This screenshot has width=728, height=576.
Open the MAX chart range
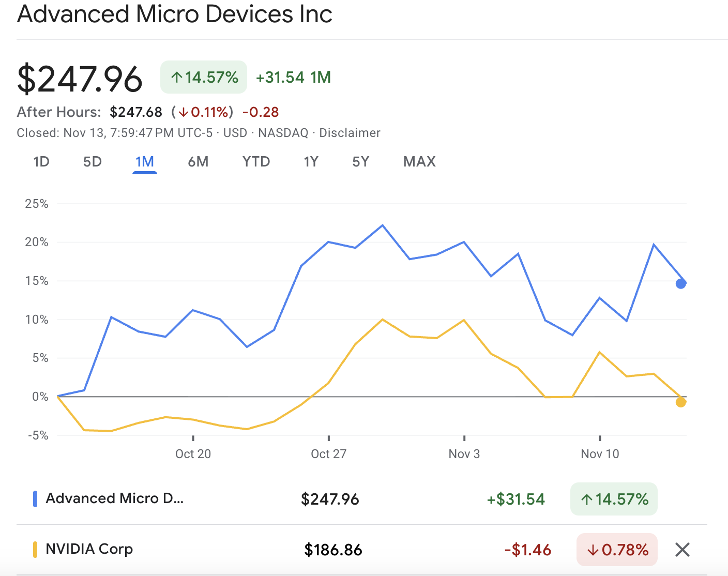coord(419,161)
